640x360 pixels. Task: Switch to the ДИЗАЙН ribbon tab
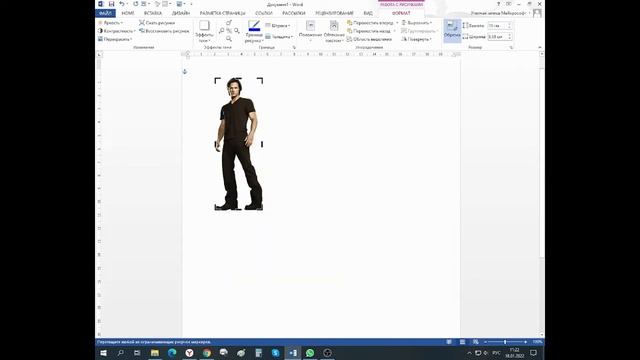pyautogui.click(x=180, y=13)
